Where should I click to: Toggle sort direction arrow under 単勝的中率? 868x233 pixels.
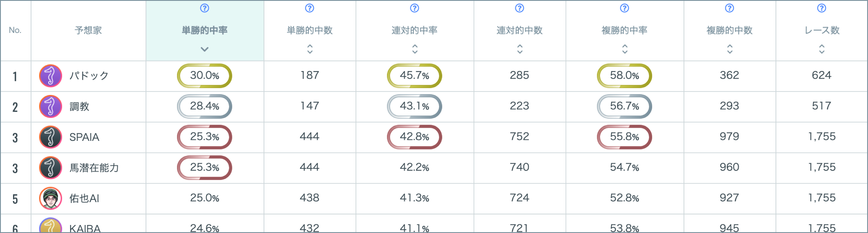(x=205, y=49)
